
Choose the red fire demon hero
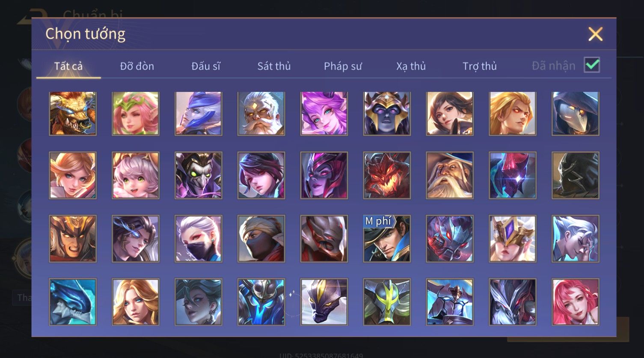387,175
